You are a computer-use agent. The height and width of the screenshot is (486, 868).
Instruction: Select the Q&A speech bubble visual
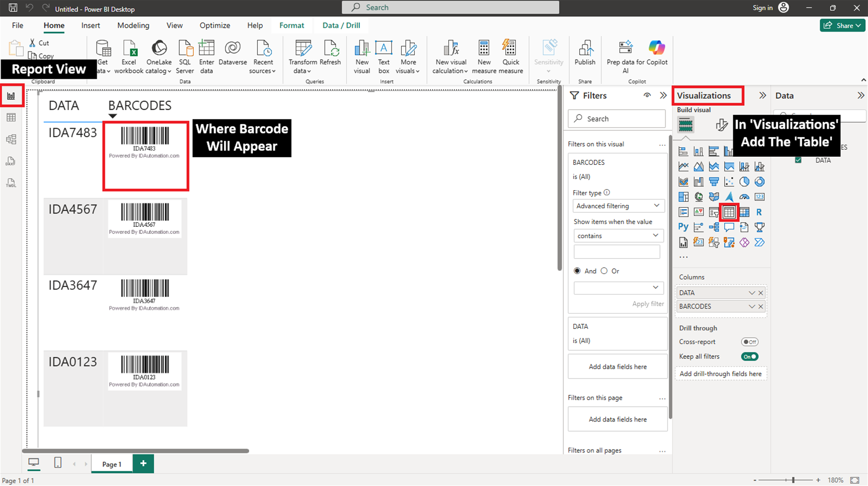[729, 227]
